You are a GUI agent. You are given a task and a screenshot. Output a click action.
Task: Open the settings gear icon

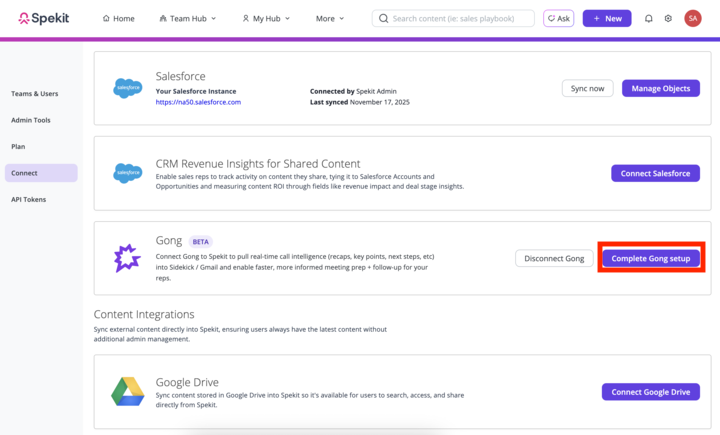(x=668, y=18)
